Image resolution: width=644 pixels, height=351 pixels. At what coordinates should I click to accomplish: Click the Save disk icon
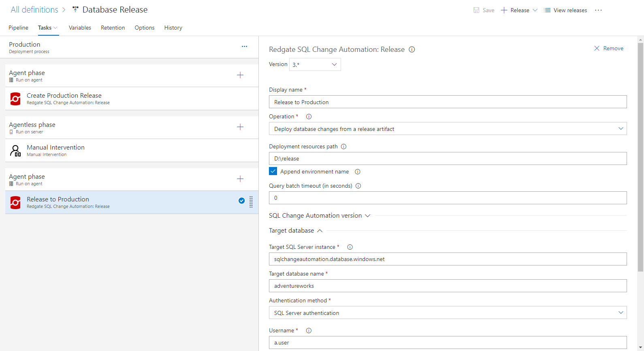476,10
